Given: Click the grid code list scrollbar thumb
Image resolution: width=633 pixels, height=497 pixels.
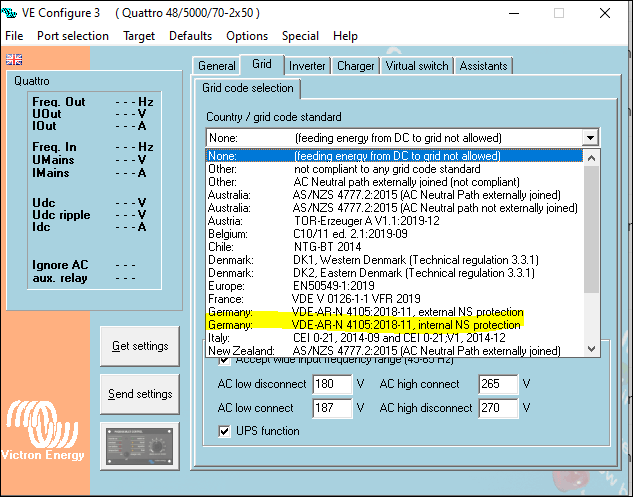Looking at the screenshot, I should 591,229.
